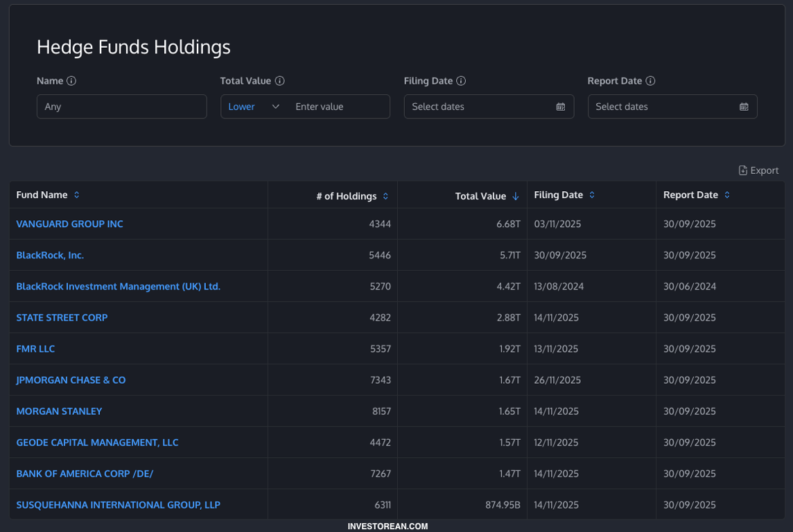
Task: Open the Lower comparison dropdown
Action: (x=254, y=107)
